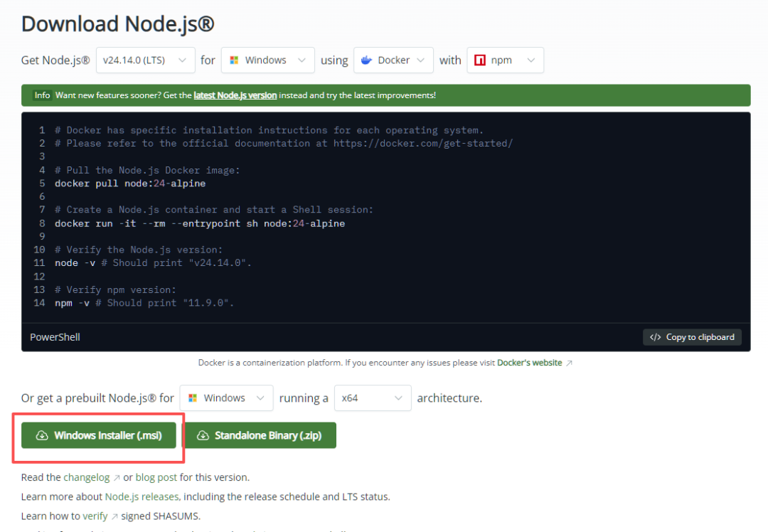Click the "docker pull node:24-alpine" code line
Viewport: 768px width, 532px height.
coord(130,183)
